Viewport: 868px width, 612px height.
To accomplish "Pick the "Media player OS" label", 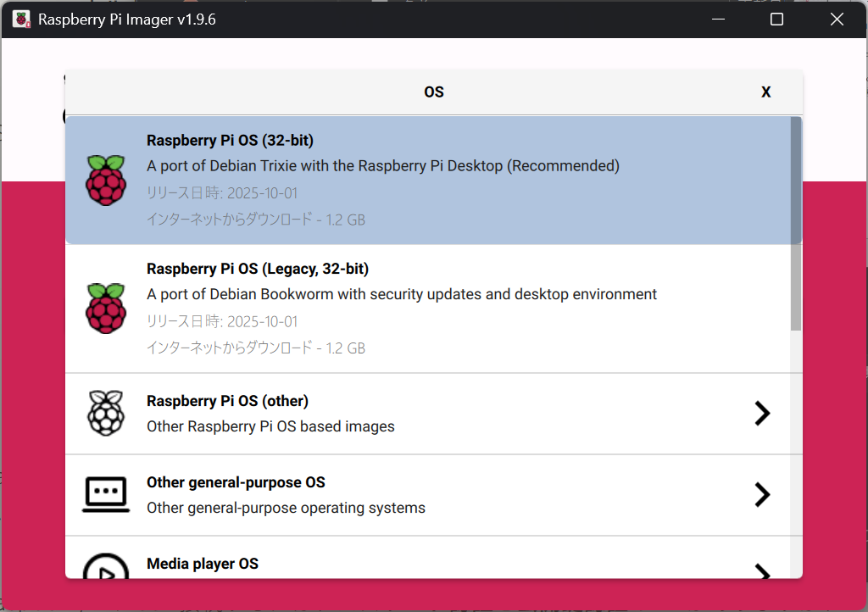I will click(x=202, y=564).
